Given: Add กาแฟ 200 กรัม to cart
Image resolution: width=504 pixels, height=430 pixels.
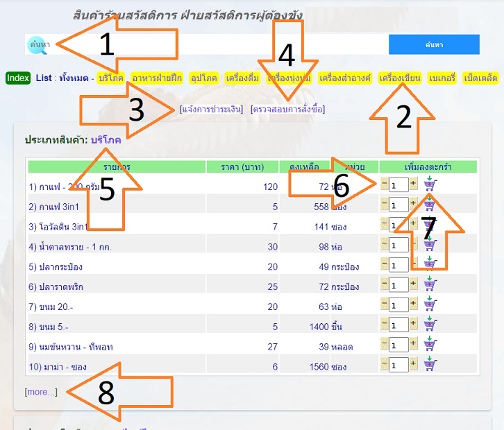Looking at the screenshot, I should coord(430,184).
